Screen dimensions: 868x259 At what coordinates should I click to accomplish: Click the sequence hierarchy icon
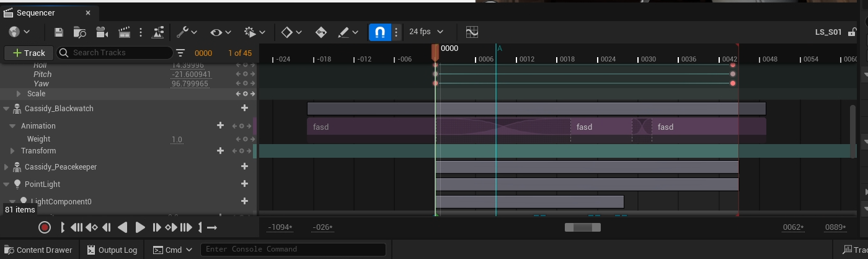(158, 32)
